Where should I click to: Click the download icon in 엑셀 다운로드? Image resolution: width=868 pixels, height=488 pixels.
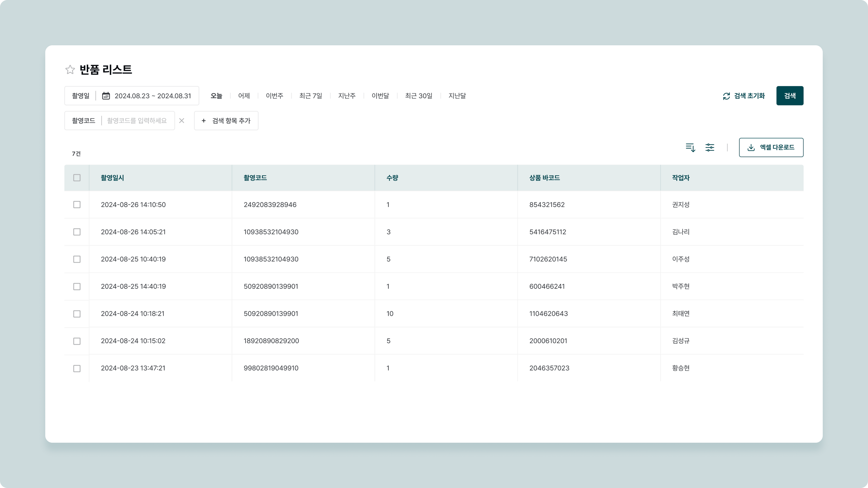(x=751, y=147)
